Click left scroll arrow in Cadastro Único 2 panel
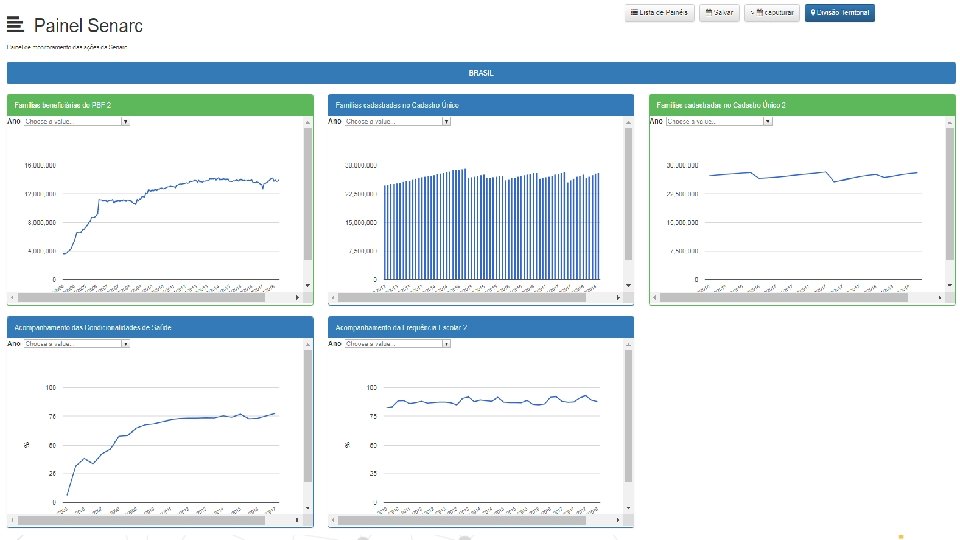This screenshot has width=960, height=540. [654, 298]
